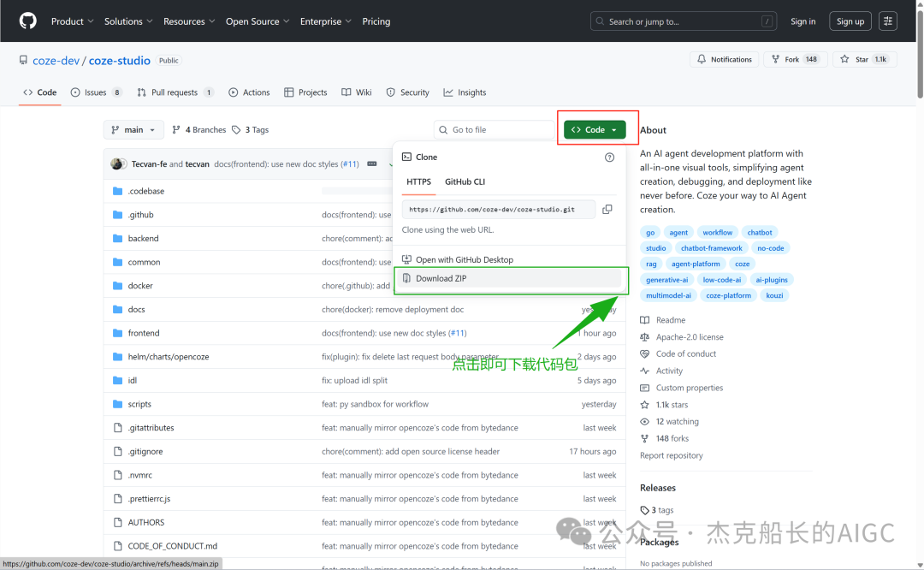The width and height of the screenshot is (924, 570).
Task: Click the .codebase folder icon
Action: pyautogui.click(x=117, y=191)
